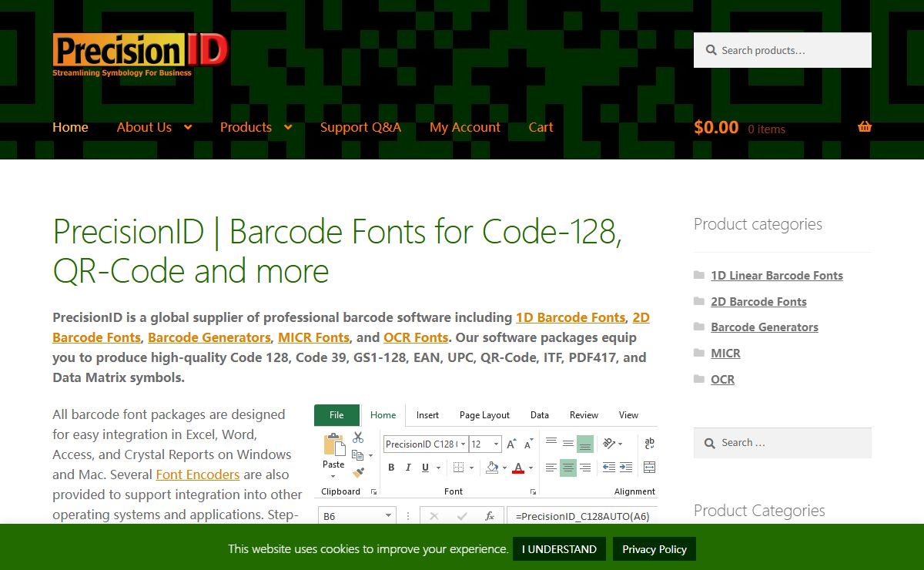This screenshot has width=924, height=570.
Task: Click the Wrap Text icon
Action: [x=649, y=443]
